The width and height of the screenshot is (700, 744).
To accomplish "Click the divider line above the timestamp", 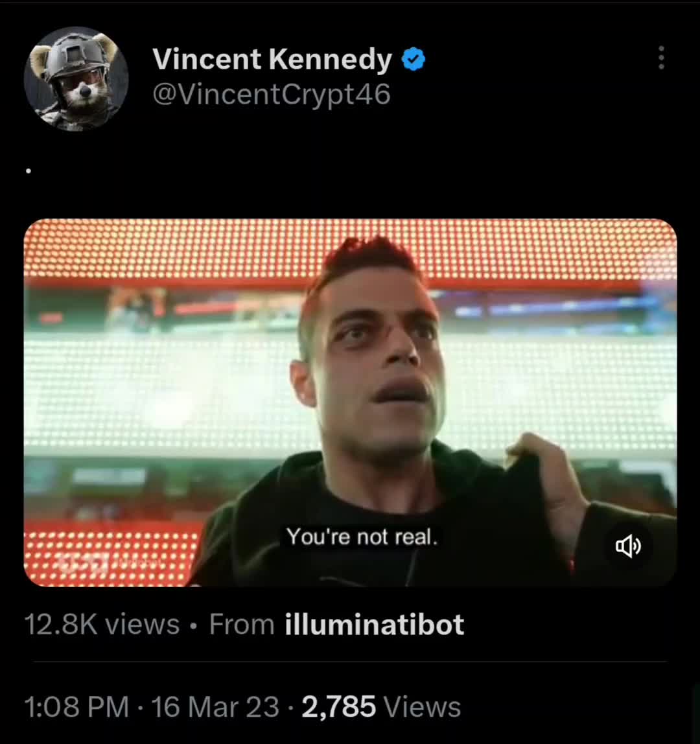I will (x=350, y=662).
